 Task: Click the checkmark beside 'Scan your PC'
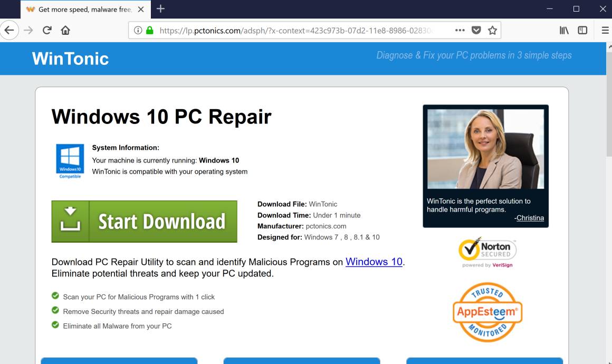pyautogui.click(x=55, y=296)
